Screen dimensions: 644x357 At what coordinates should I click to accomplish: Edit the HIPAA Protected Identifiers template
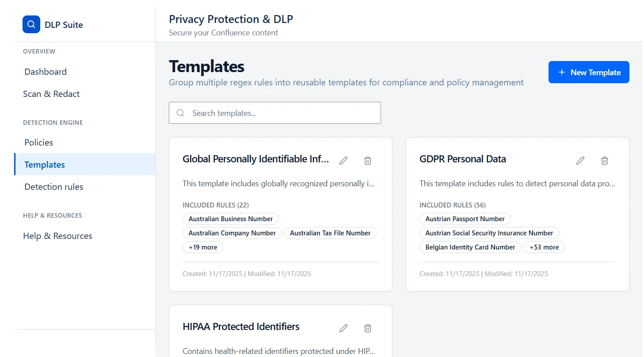pyautogui.click(x=343, y=328)
